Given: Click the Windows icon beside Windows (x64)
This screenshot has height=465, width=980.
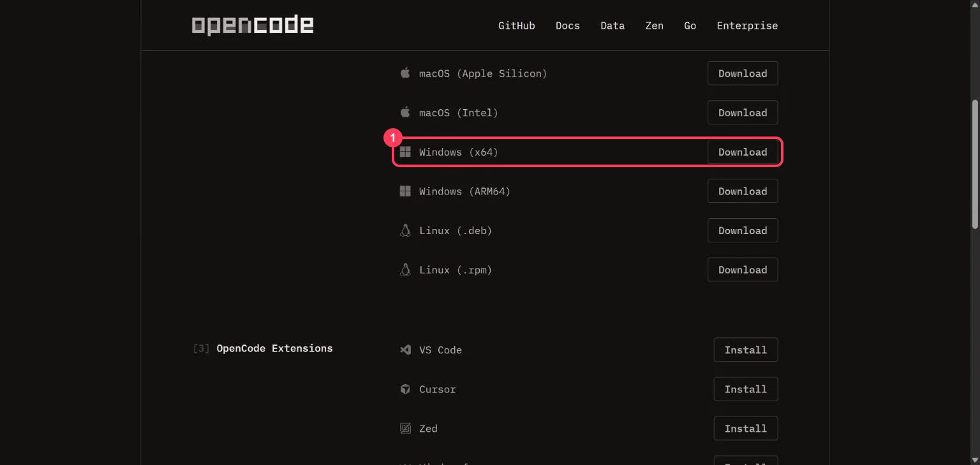Looking at the screenshot, I should [405, 152].
